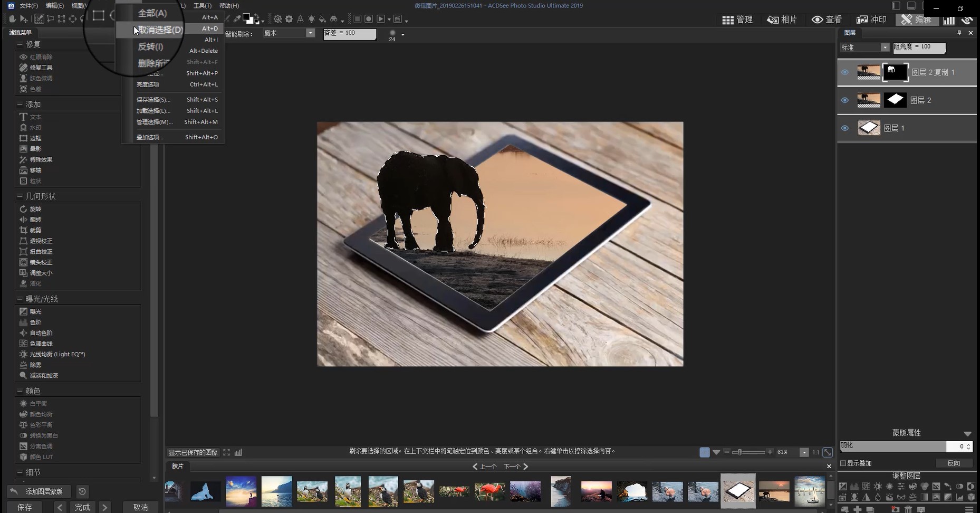Add a color palette adjustment layer
The image size is (980, 513).
coord(913,486)
